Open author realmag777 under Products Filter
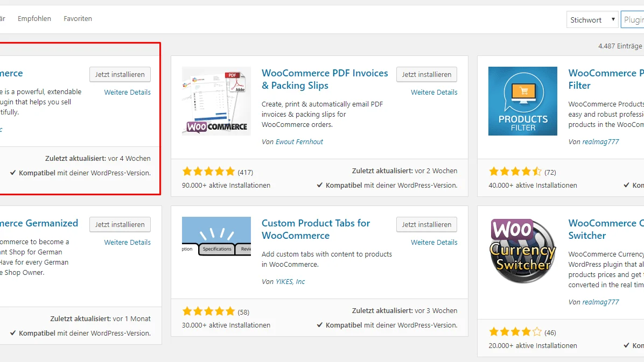 pos(600,141)
